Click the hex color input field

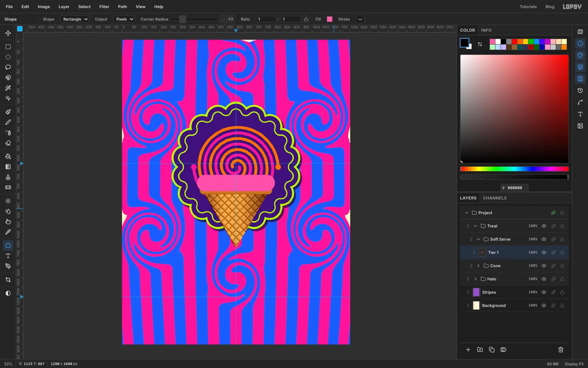tap(514, 188)
